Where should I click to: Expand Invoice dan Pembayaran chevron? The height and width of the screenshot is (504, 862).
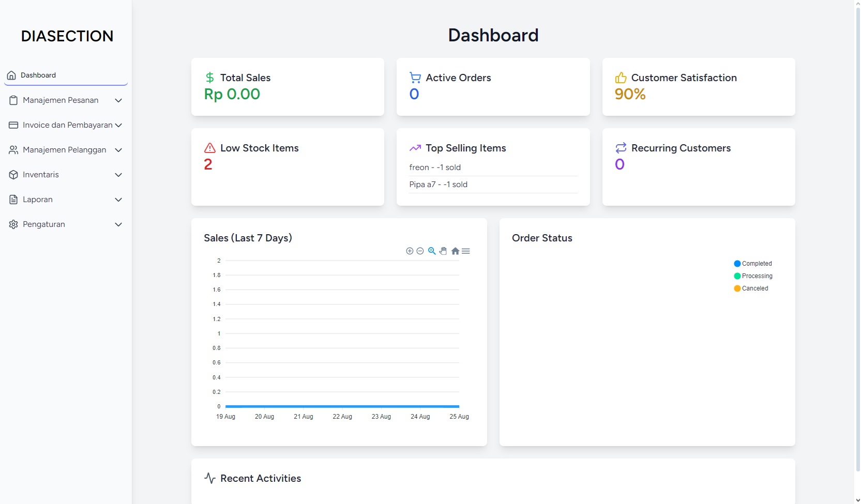118,125
